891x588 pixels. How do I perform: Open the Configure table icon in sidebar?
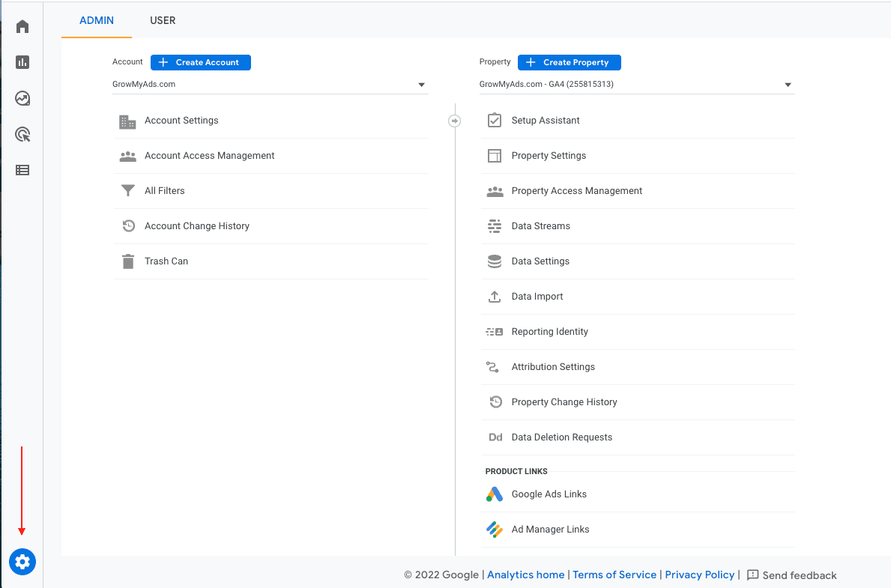(x=22, y=170)
